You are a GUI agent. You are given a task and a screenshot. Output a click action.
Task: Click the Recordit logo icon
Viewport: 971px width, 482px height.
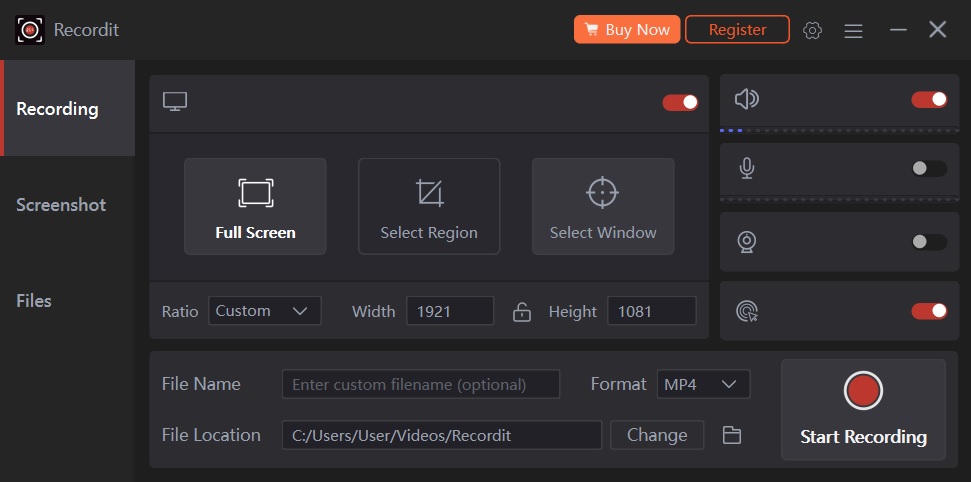click(x=30, y=30)
